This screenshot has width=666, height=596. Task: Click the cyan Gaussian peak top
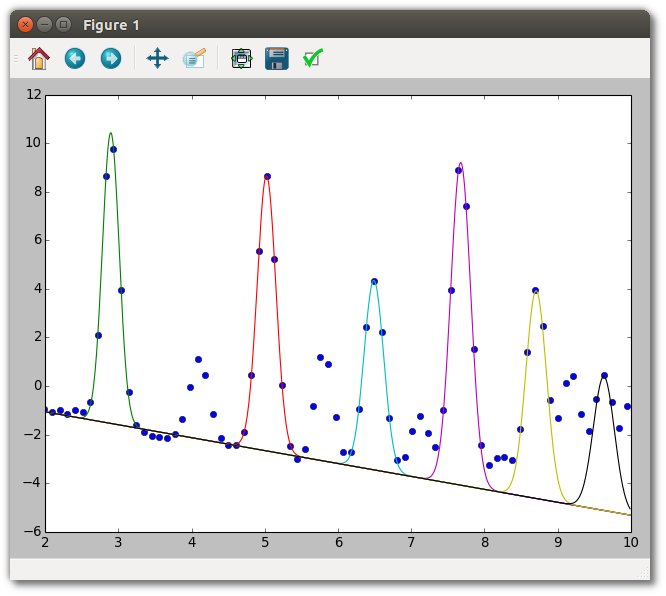tap(374, 281)
